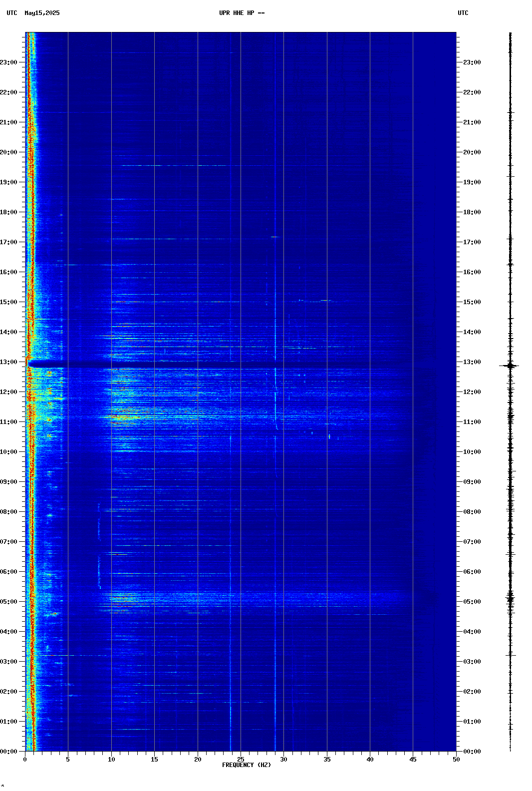The image size is (532, 791).
Task: Click the FREQUENCY (HZ) axis title
Action: 247,765
